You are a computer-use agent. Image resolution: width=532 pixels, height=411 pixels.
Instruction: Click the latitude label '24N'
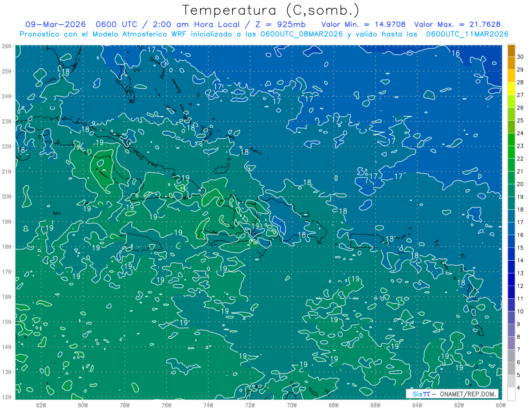(7, 96)
